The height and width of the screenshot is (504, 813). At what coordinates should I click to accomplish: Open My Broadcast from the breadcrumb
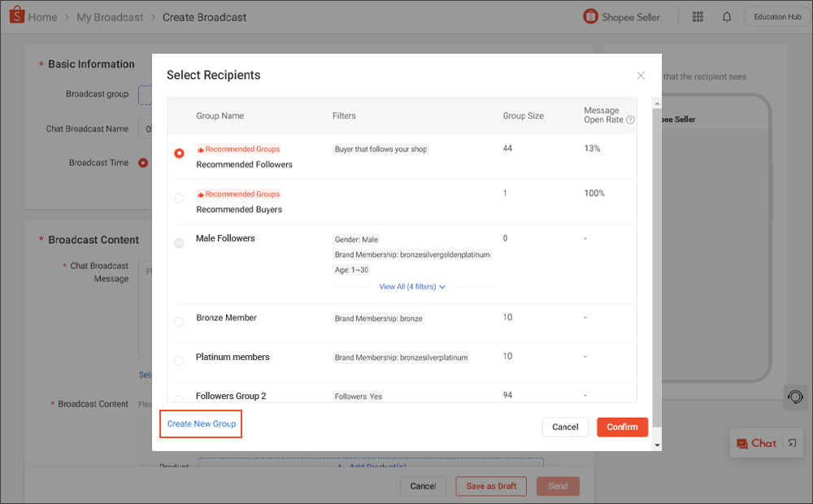(x=110, y=16)
